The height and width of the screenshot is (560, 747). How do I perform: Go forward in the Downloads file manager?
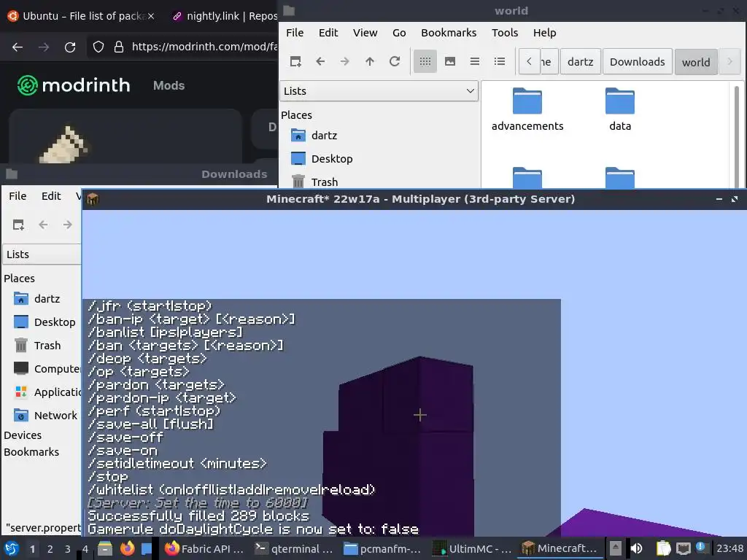67,225
